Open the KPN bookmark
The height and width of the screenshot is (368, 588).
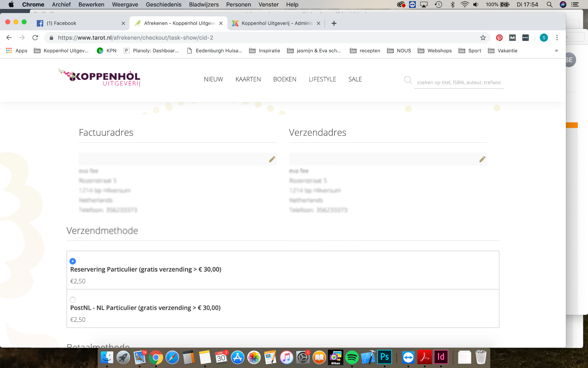tap(107, 51)
